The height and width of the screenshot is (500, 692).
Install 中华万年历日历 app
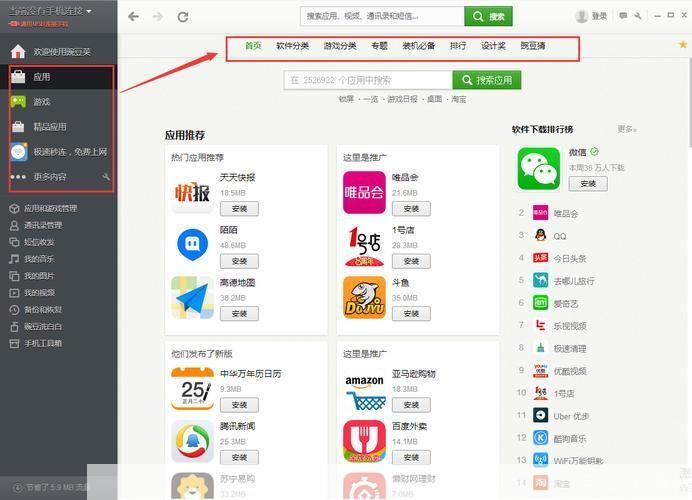(x=239, y=405)
